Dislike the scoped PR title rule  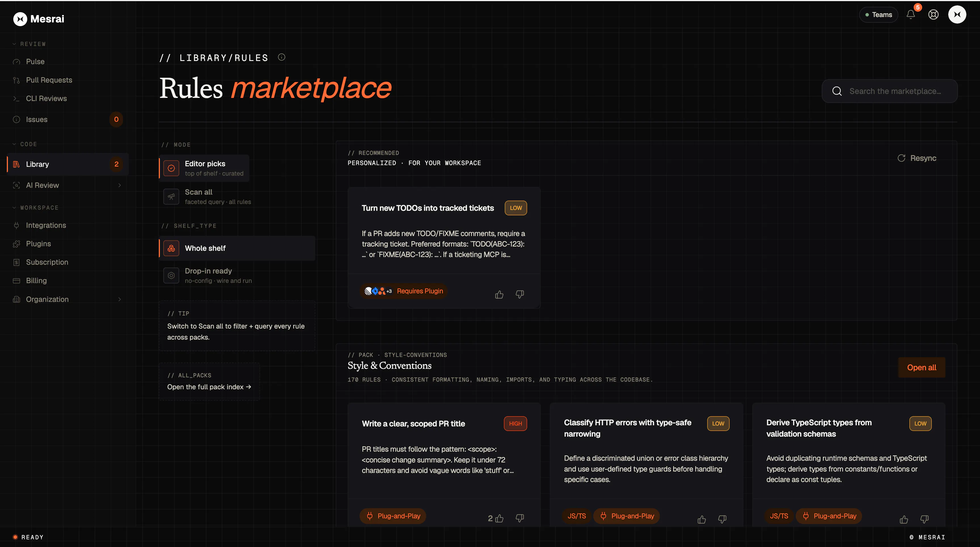(x=520, y=518)
